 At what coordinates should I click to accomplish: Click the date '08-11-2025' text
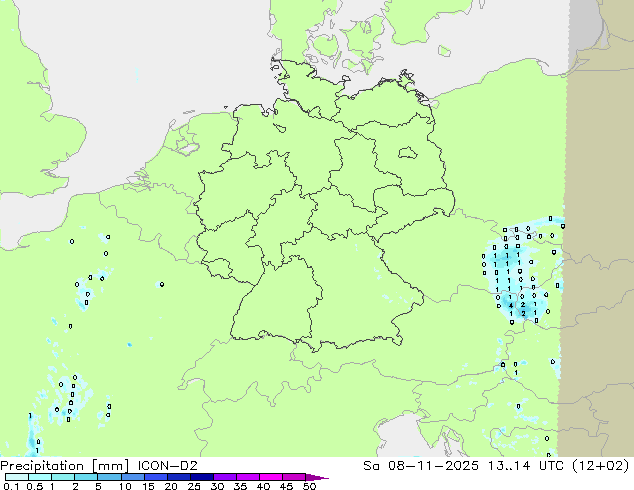click(x=433, y=466)
